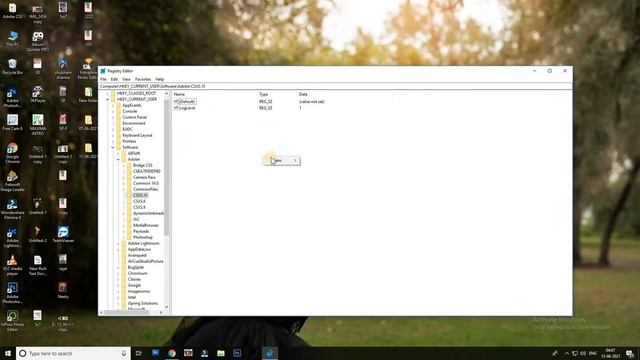Open the Recycle Bin desktop icon
640x360 pixels.
pyautogui.click(x=12, y=67)
